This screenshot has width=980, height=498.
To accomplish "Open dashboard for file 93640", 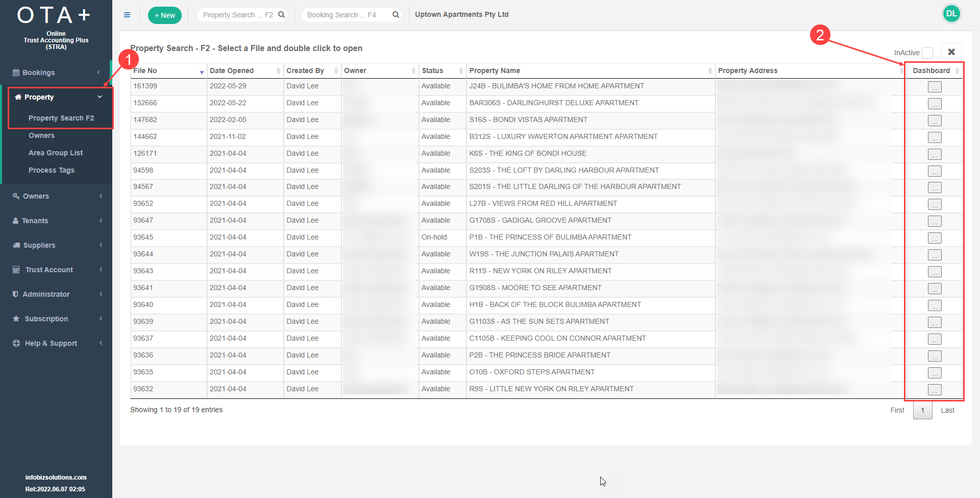I will 935,306.
